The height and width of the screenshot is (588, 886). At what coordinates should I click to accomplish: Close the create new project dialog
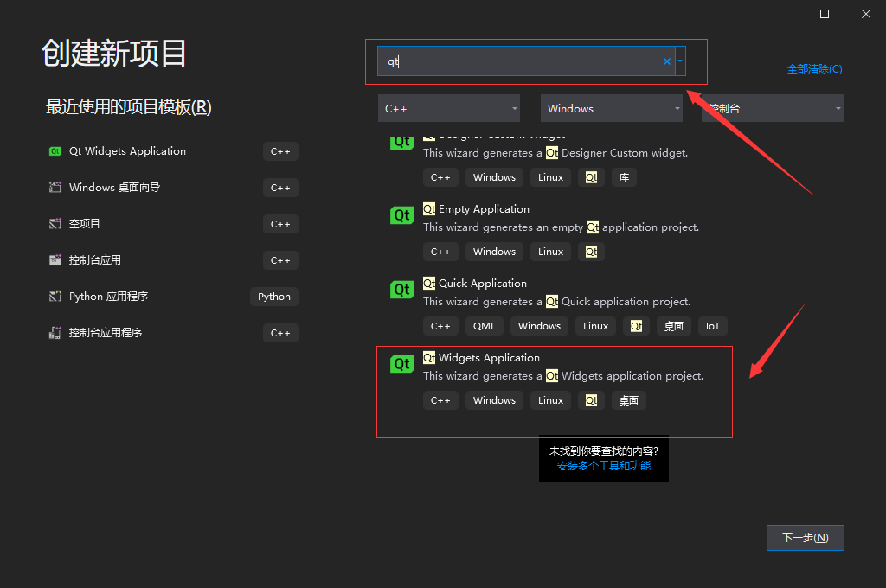click(865, 14)
